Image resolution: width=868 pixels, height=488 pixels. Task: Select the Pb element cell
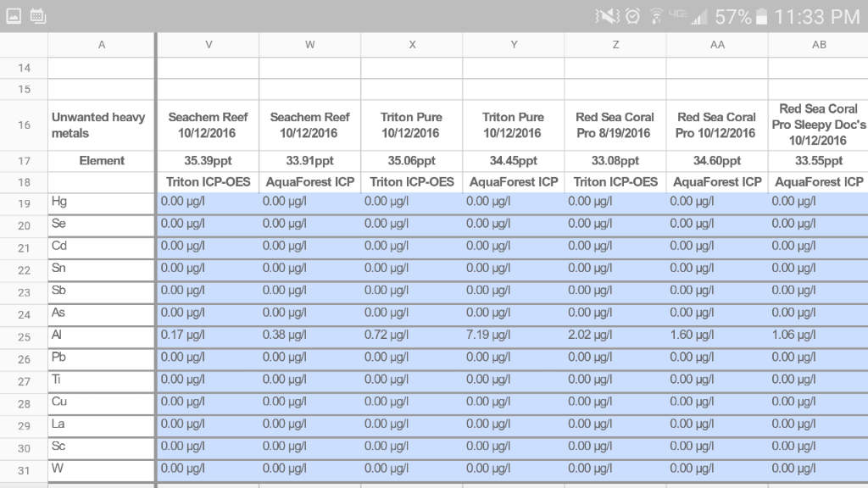[102, 359]
